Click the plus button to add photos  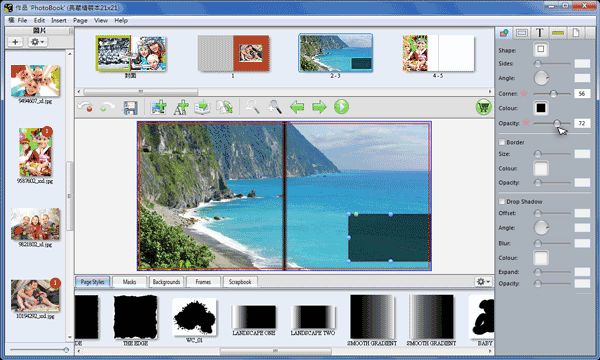pyautogui.click(x=15, y=42)
